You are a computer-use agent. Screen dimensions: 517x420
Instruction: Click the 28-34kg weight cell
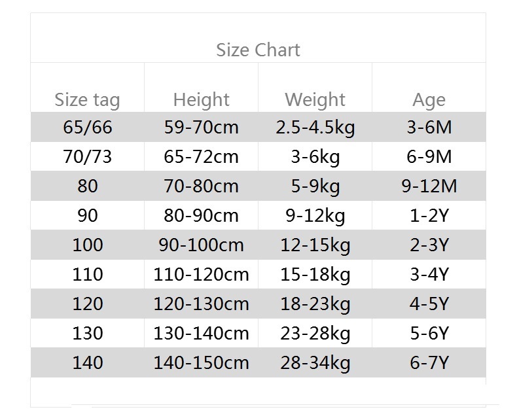click(315, 363)
